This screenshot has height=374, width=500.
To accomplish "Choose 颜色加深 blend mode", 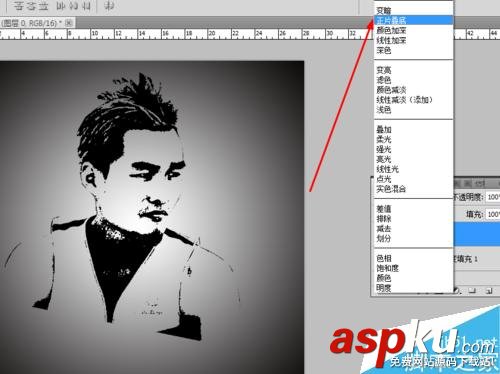I will tap(413, 30).
